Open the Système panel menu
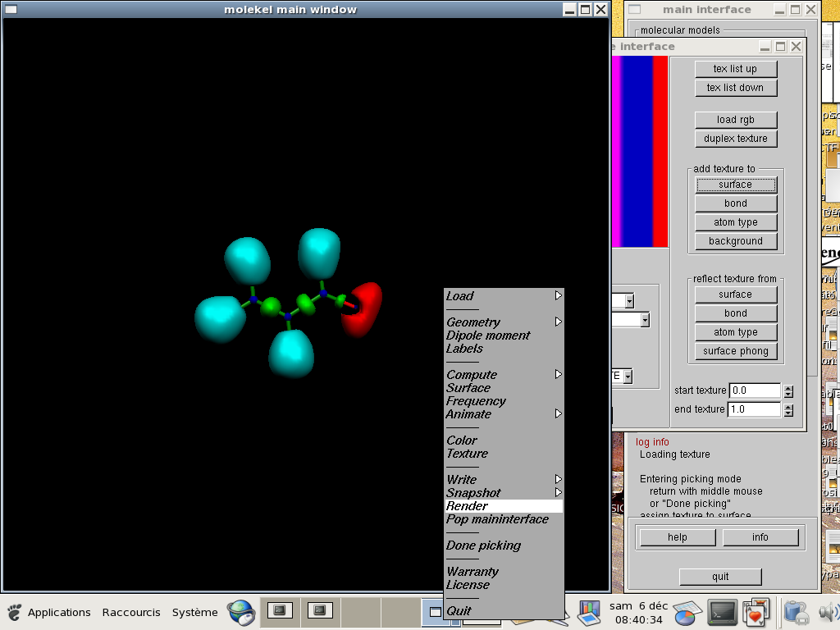Viewport: 840px width, 630px height. [195, 612]
